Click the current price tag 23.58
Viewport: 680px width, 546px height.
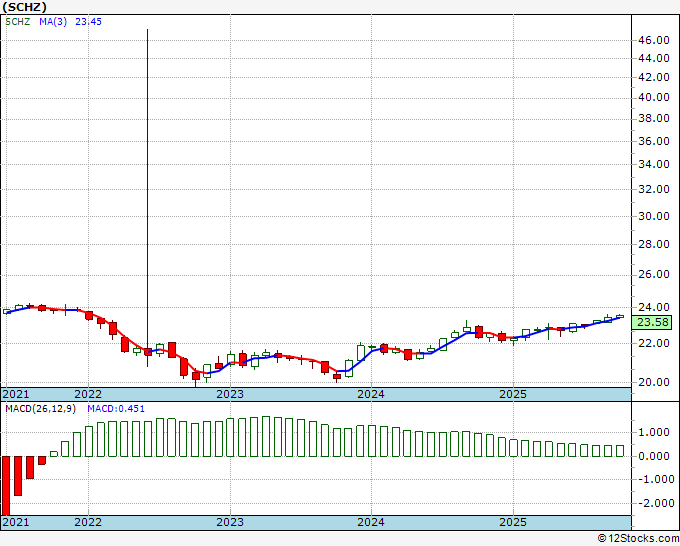click(653, 322)
